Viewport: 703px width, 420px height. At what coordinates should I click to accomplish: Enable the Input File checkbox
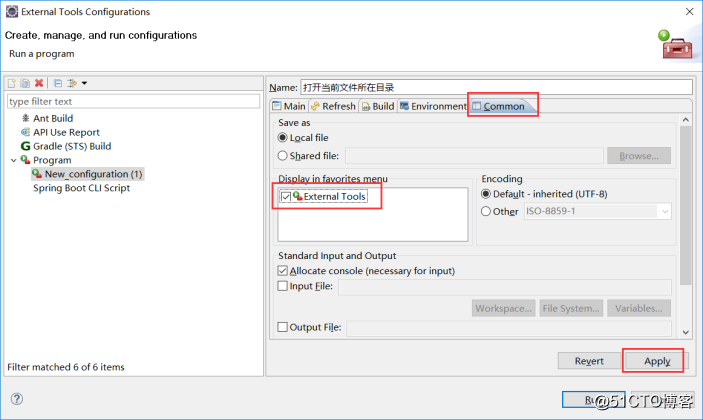pyautogui.click(x=282, y=286)
